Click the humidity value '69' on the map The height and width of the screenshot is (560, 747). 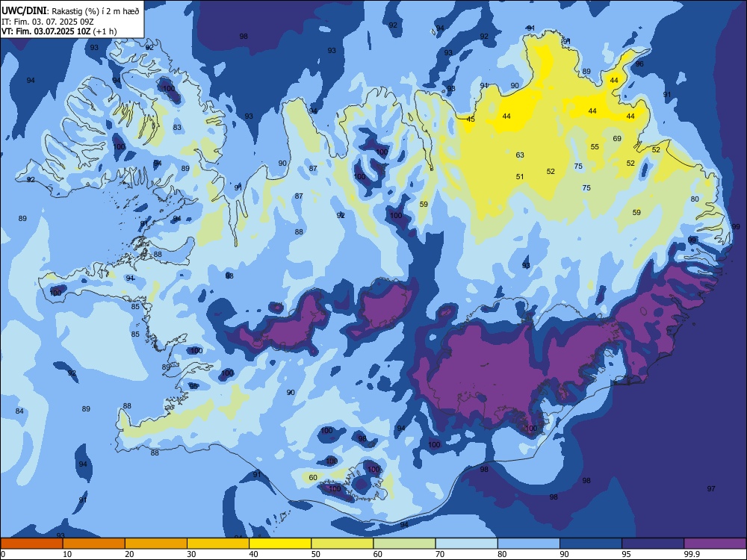(617, 139)
